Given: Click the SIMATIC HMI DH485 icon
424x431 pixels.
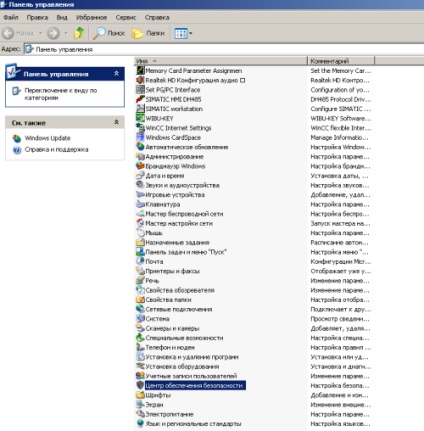Looking at the screenshot, I should 140,99.
